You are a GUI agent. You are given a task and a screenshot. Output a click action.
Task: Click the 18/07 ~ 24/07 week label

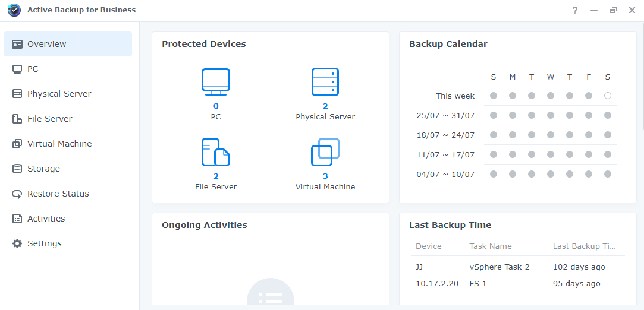pos(445,135)
